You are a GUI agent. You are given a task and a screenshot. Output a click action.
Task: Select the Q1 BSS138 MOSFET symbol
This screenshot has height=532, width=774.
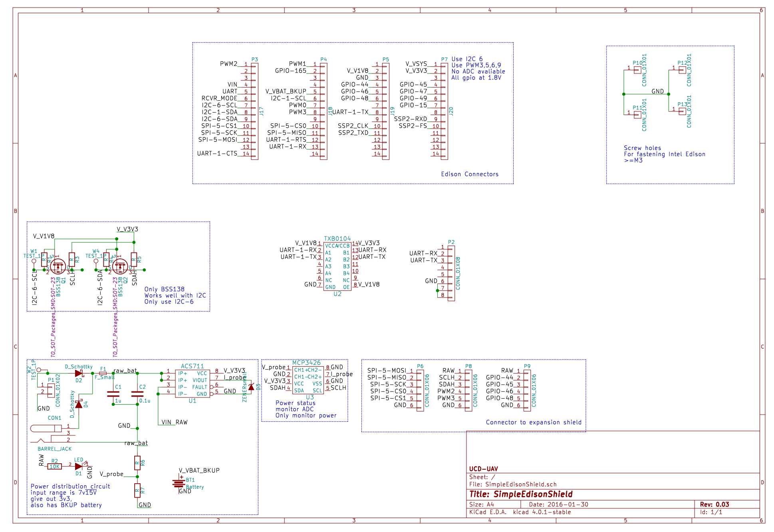click(58, 266)
